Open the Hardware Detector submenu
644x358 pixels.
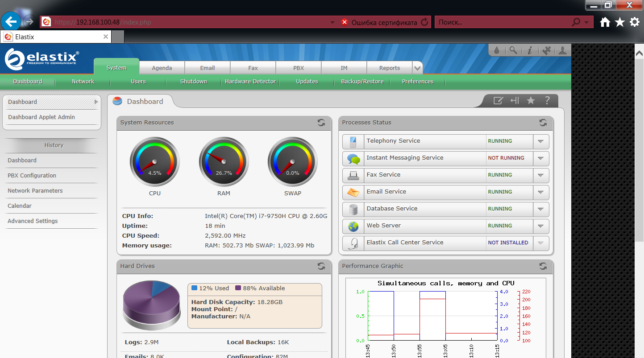(250, 82)
